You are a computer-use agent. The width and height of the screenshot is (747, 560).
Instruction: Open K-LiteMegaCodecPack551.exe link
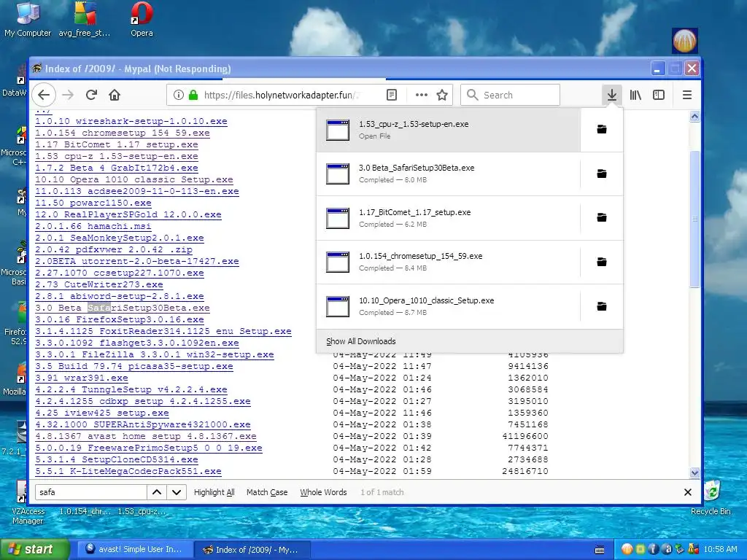[x=128, y=472]
